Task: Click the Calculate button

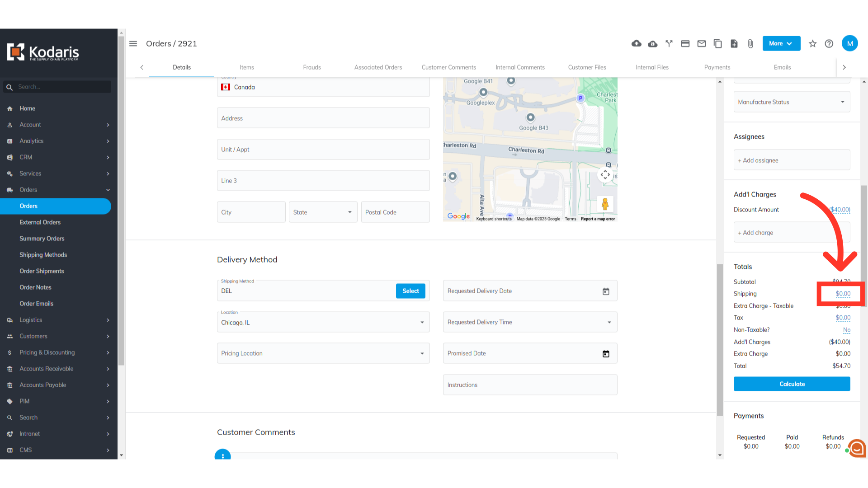Action: (792, 384)
